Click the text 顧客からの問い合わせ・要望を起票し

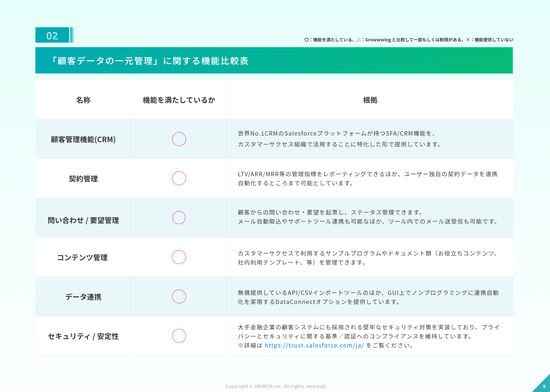click(330, 212)
